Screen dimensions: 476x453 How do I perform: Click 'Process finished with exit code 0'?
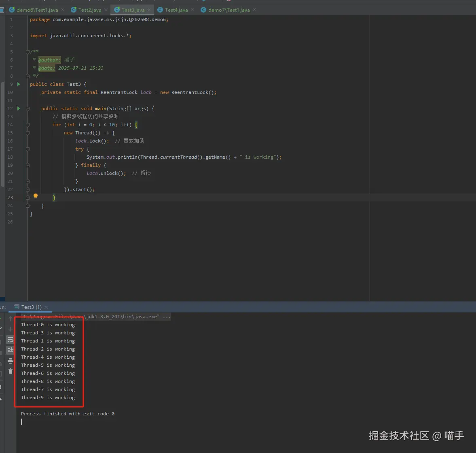click(68, 414)
